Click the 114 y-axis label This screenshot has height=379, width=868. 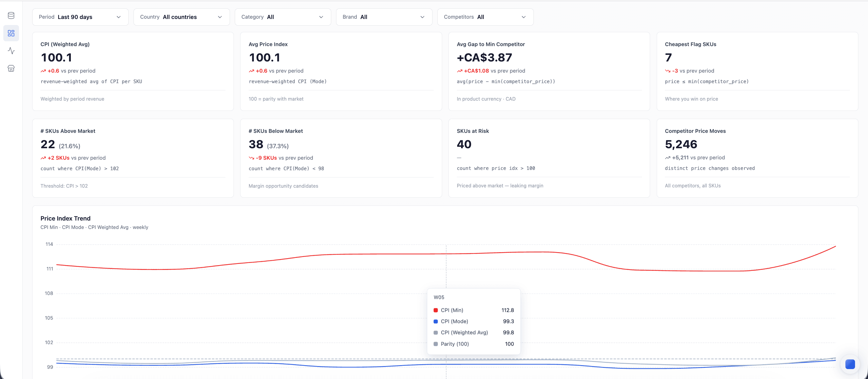[49, 244]
